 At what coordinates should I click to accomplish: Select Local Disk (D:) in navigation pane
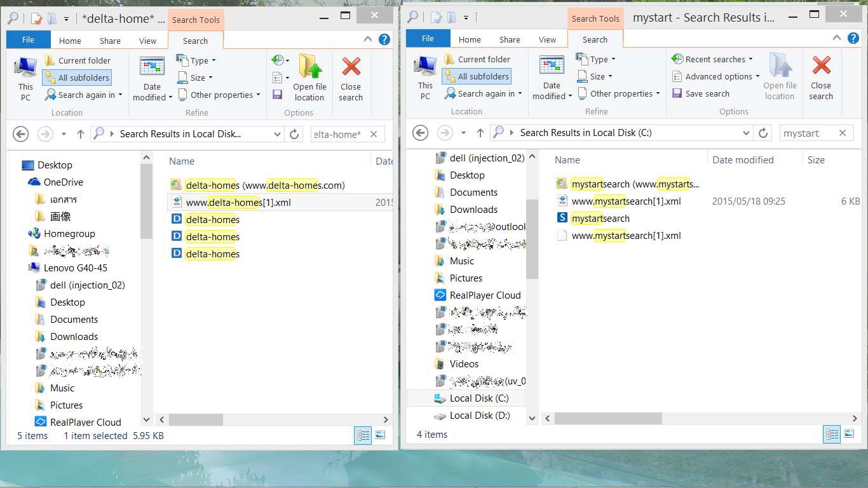point(479,416)
